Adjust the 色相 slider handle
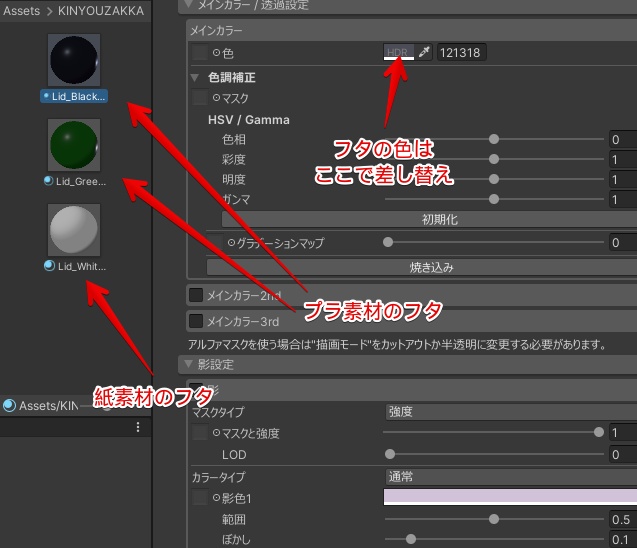This screenshot has height=548, width=637. 494,139
